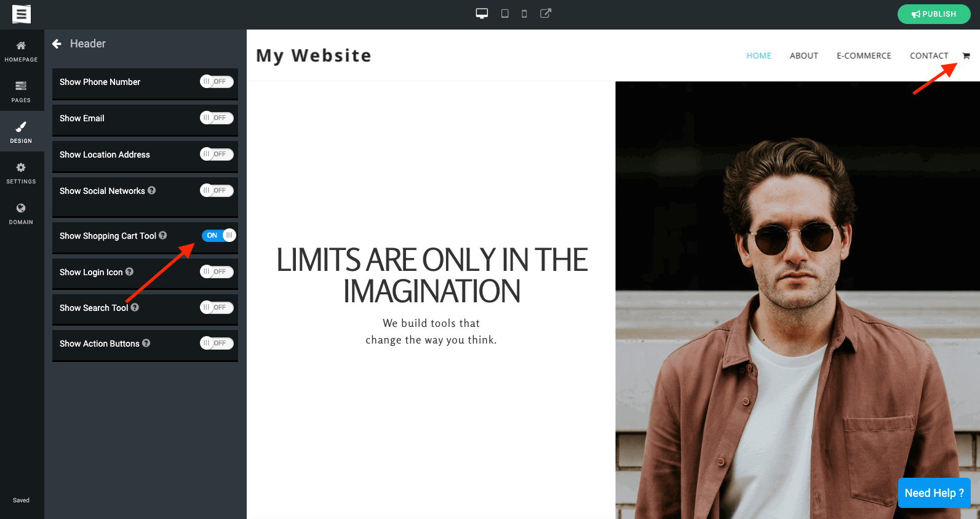This screenshot has width=980, height=519.
Task: Open help tooltip for Search Tool
Action: tap(135, 307)
